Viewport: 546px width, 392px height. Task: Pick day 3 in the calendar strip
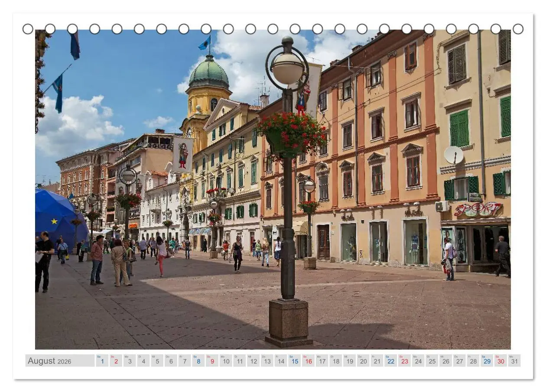130,360
